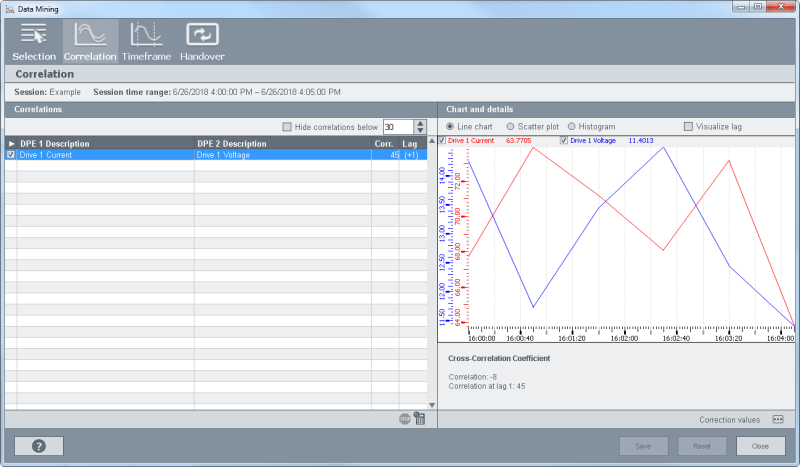
Task: Check the Visualize lag option
Action: click(688, 127)
